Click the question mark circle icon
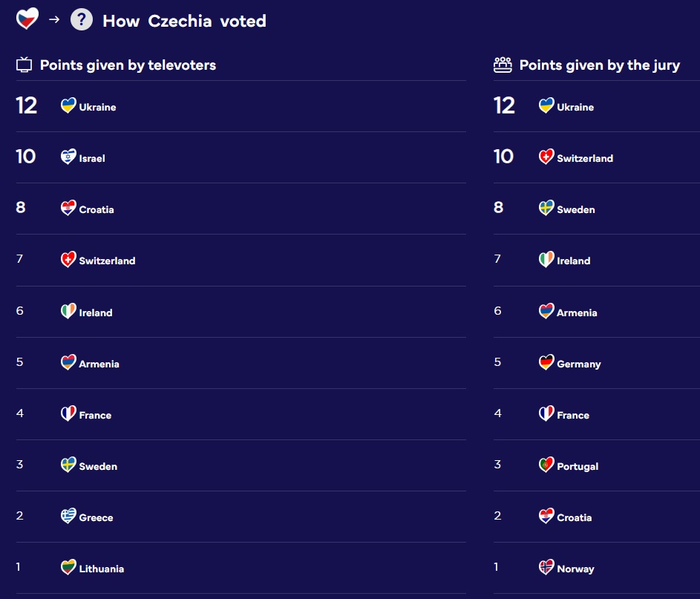 [x=82, y=19]
